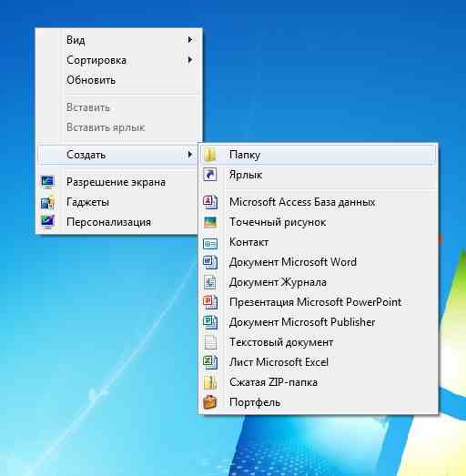The width and height of the screenshot is (466, 476).
Task: Click the briefcase icon next to Портфель
Action: [210, 402]
